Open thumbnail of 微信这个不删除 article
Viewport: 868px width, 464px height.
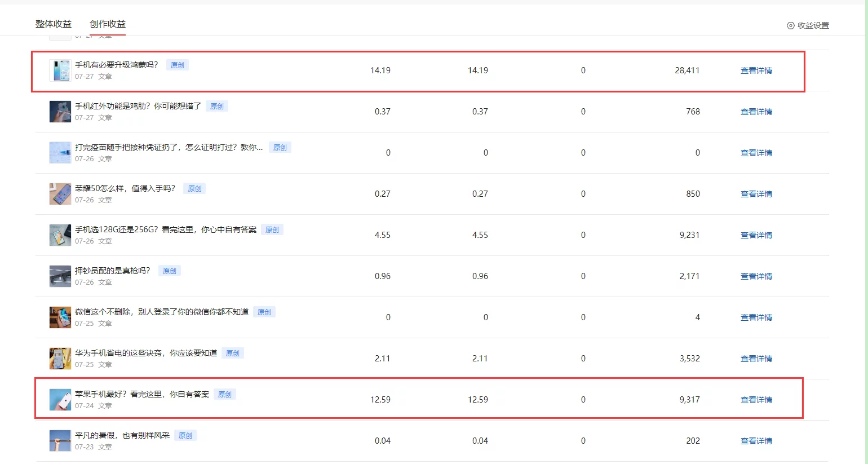click(60, 317)
